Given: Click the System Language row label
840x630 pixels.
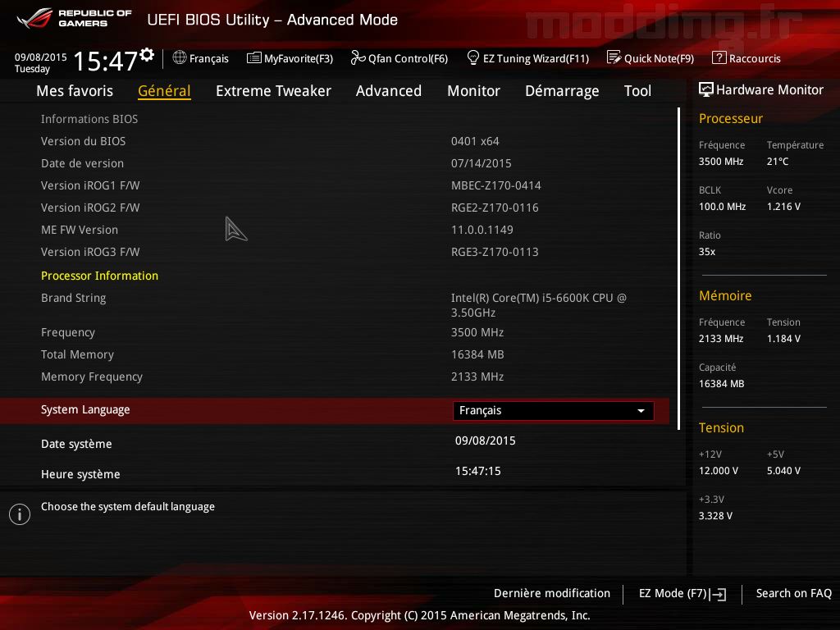Looking at the screenshot, I should (x=85, y=410).
